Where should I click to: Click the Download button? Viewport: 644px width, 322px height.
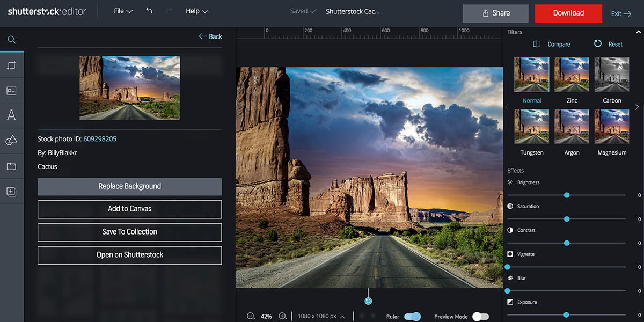pyautogui.click(x=568, y=13)
